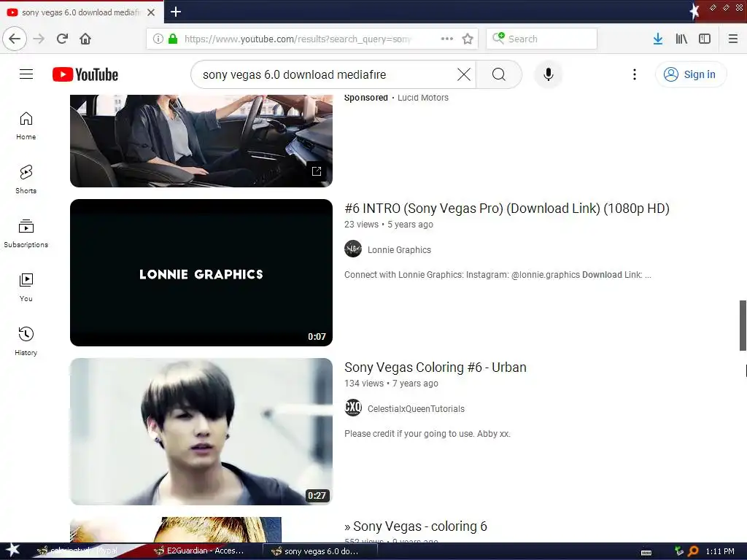Click the video description mentioning Lonnie Graphics Instagram
The height and width of the screenshot is (560, 747).
point(498,275)
